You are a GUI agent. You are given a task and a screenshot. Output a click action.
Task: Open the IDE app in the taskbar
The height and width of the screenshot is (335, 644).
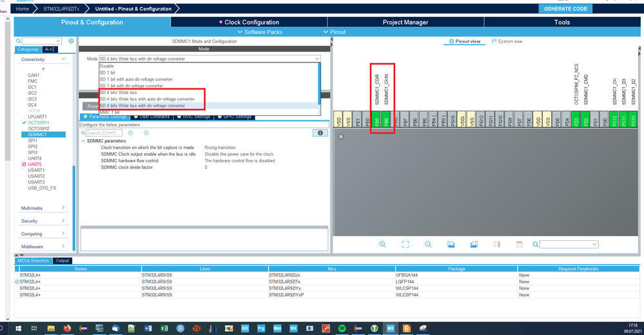(245, 328)
